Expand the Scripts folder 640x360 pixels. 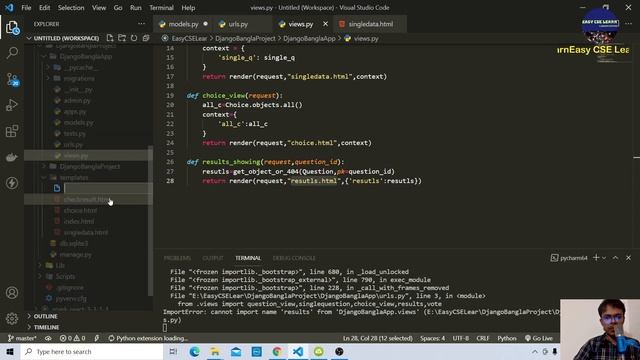pyautogui.click(x=65, y=276)
